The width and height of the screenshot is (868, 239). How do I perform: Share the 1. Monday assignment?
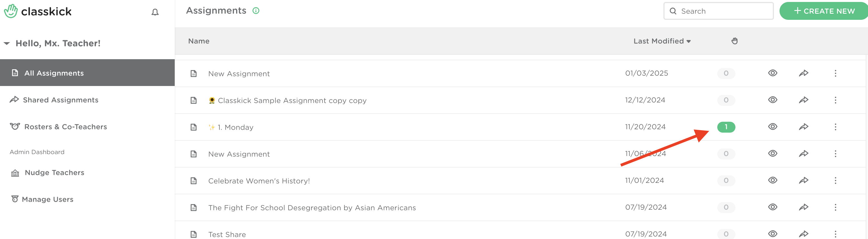pos(804,127)
